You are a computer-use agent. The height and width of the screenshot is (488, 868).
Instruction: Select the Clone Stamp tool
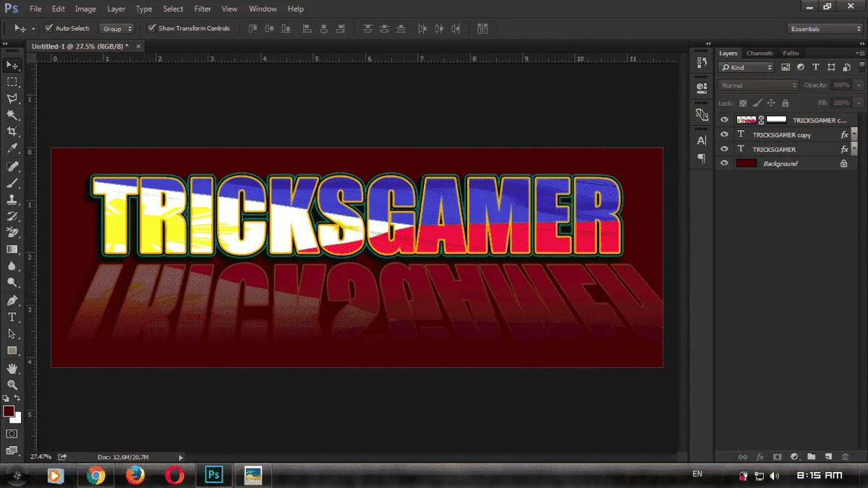[12, 200]
